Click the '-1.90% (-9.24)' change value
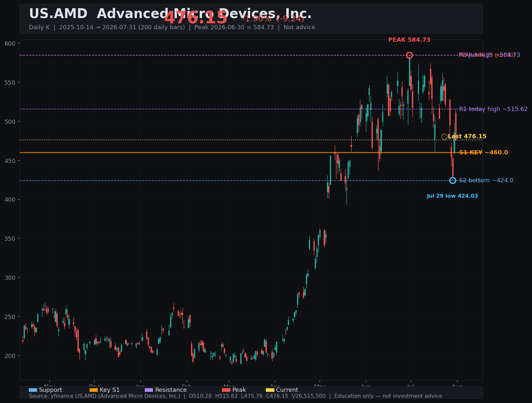Viewport: 532px width, 403px height. point(273,19)
